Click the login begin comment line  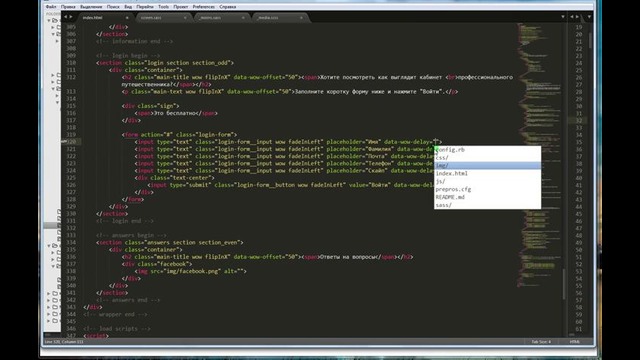pos(128,56)
